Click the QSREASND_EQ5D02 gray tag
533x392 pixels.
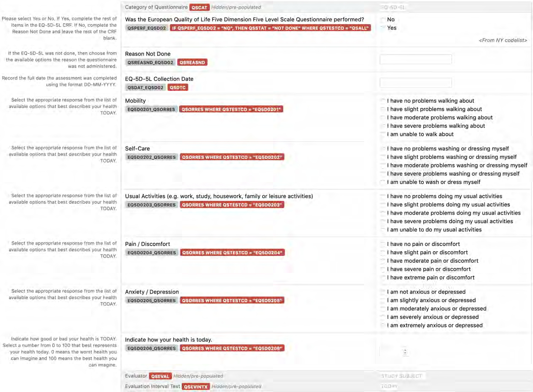(x=150, y=63)
